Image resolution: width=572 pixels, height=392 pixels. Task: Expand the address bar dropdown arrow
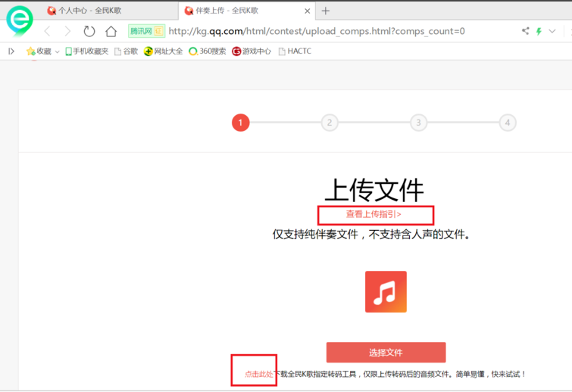[552, 31]
